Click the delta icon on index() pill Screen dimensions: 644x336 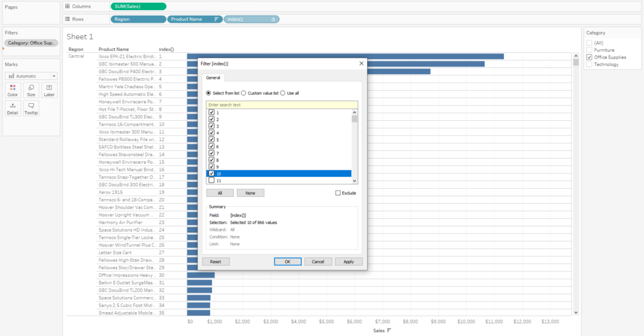tap(273, 20)
